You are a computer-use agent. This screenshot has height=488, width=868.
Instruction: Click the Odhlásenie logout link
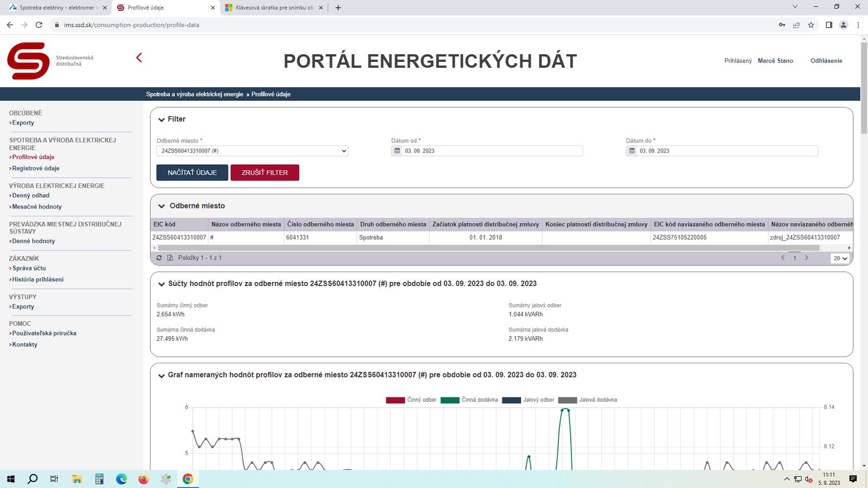(826, 61)
